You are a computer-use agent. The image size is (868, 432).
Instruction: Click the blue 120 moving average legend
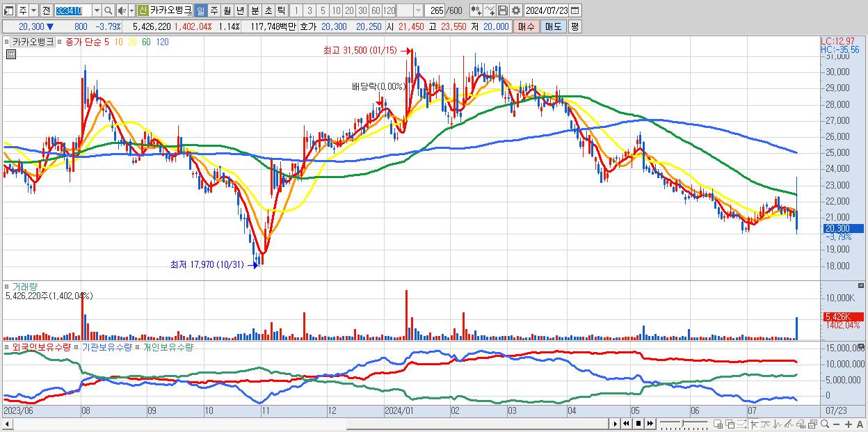coord(162,42)
